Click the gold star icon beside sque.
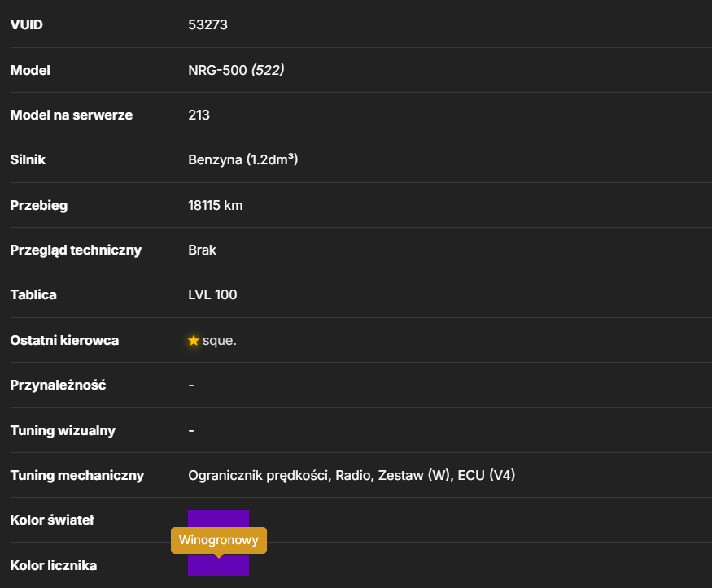The height and width of the screenshot is (588, 712). (x=194, y=340)
